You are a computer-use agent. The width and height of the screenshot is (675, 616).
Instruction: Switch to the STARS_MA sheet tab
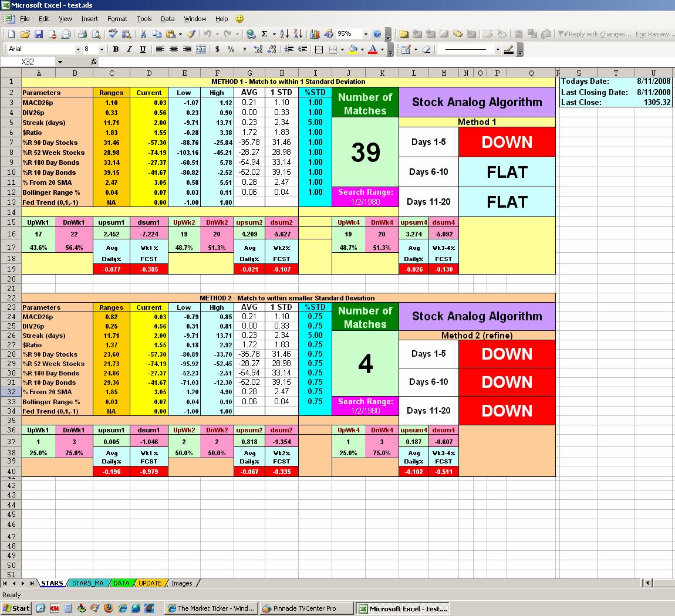(x=87, y=583)
